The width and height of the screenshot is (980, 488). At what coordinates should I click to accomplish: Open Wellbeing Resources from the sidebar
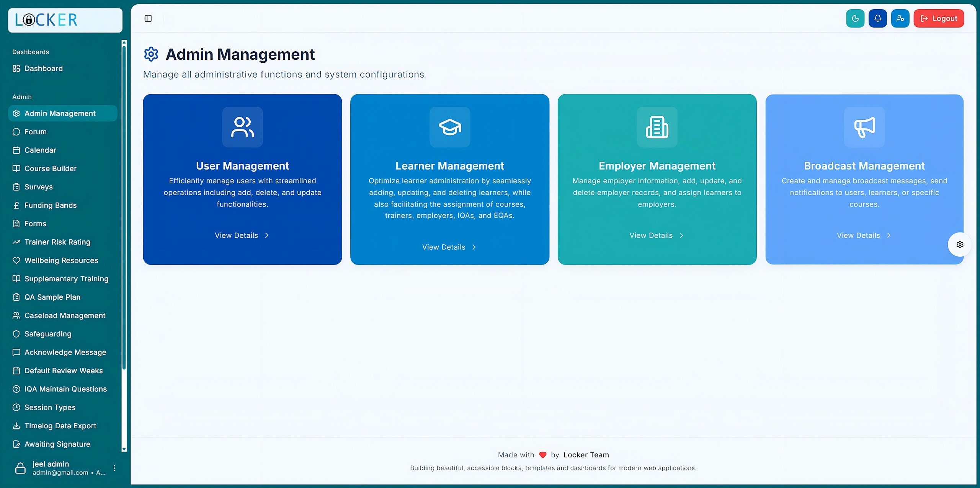61,260
